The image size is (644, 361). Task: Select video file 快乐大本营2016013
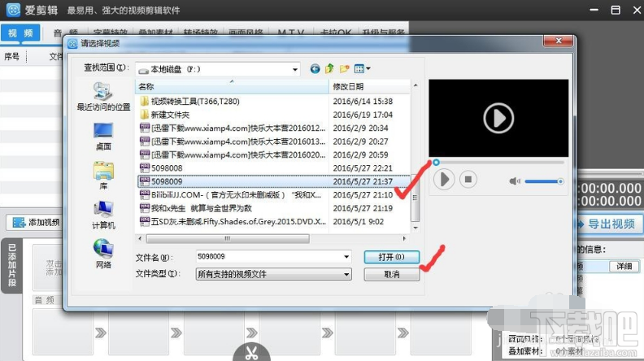pyautogui.click(x=233, y=141)
